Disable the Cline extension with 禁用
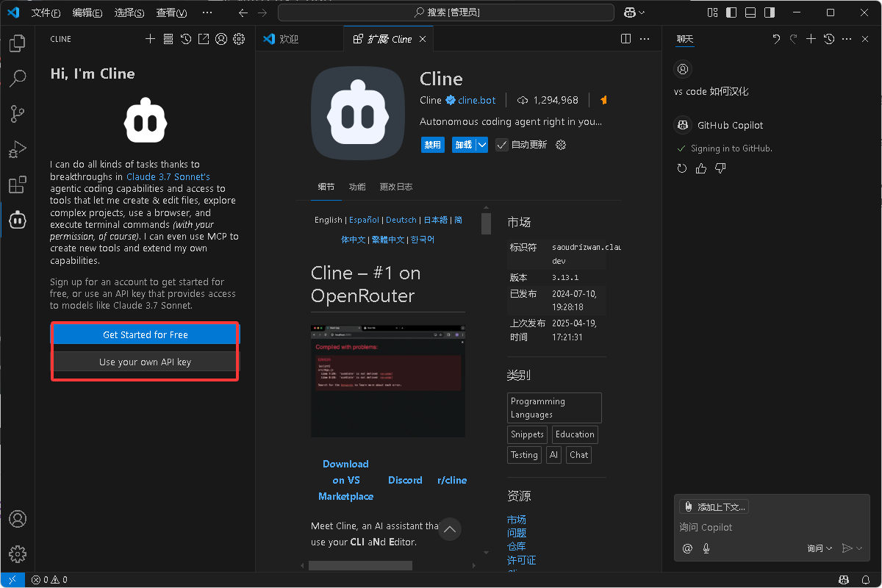The width and height of the screenshot is (882, 588). [x=433, y=145]
